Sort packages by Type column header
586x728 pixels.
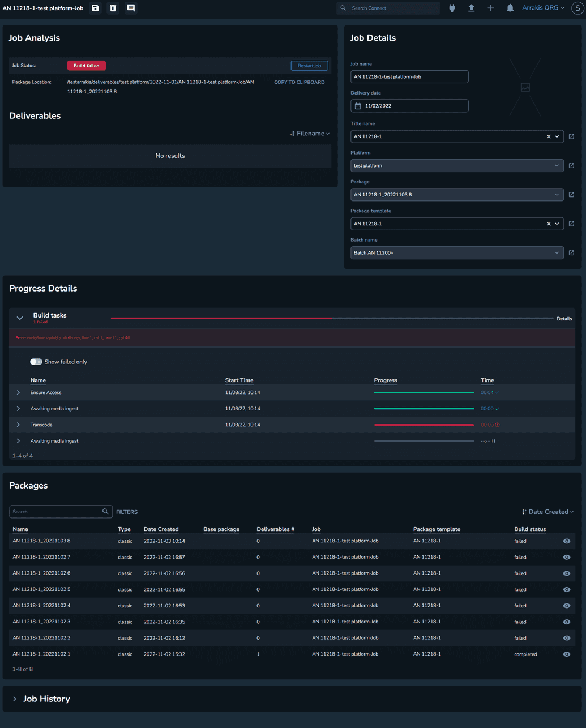point(124,529)
